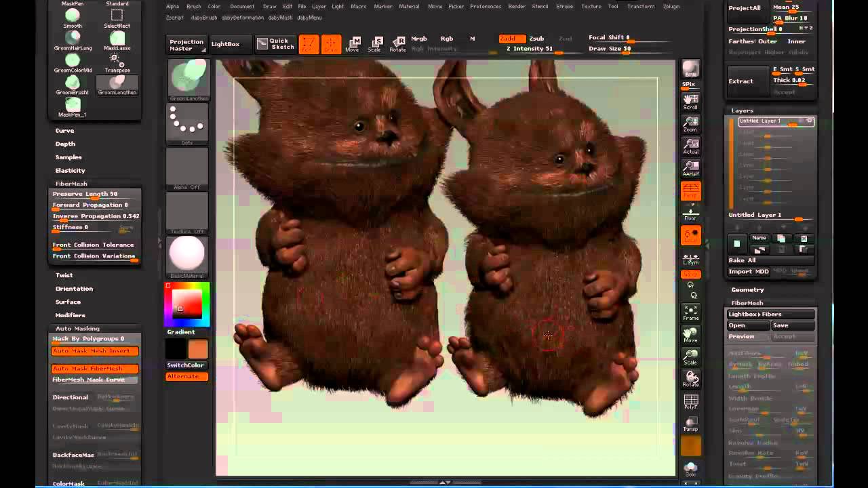Image resolution: width=868 pixels, height=488 pixels.
Task: Toggle Transp transparency mode
Action: click(690, 424)
